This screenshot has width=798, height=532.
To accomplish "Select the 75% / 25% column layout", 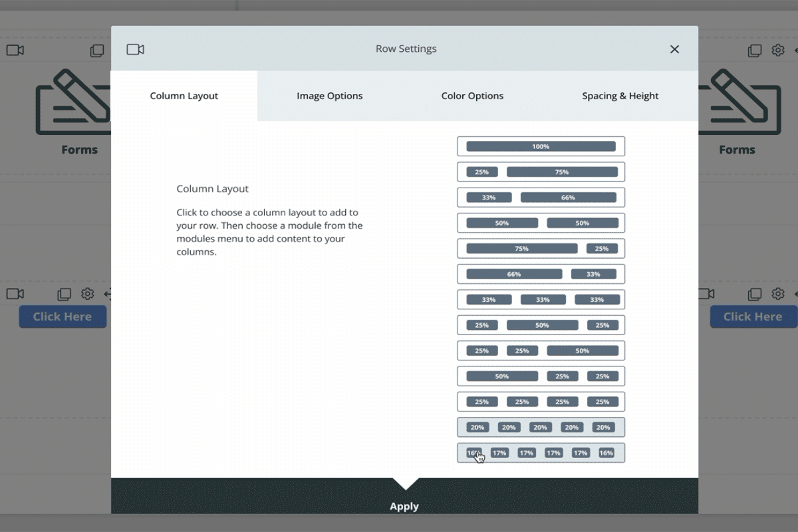I will click(541, 249).
